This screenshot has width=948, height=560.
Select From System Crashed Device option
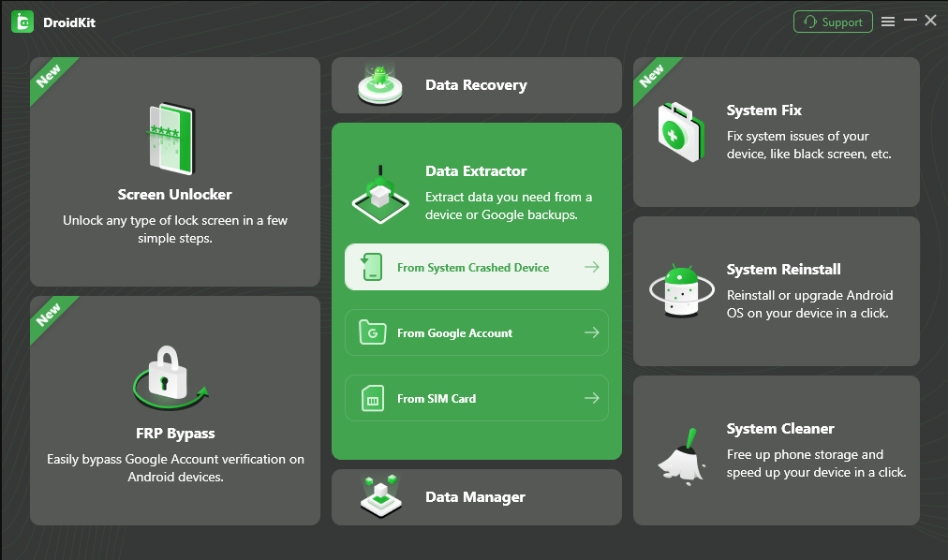pos(473,268)
